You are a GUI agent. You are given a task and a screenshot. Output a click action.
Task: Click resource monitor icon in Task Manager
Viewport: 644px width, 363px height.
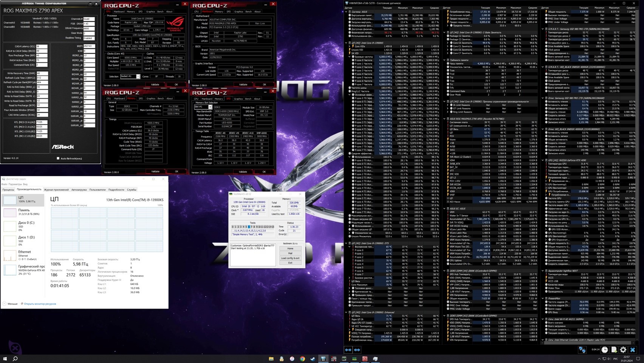(22, 304)
